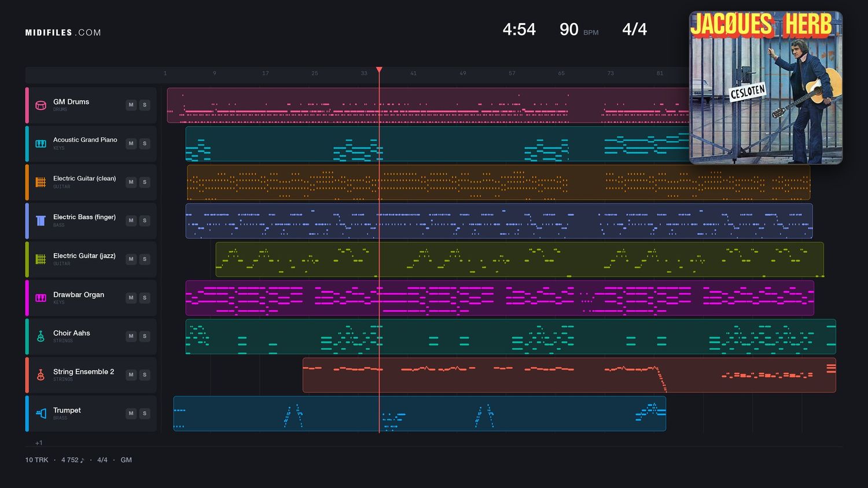Mute the Acoustic Grand Piano track

point(131,143)
